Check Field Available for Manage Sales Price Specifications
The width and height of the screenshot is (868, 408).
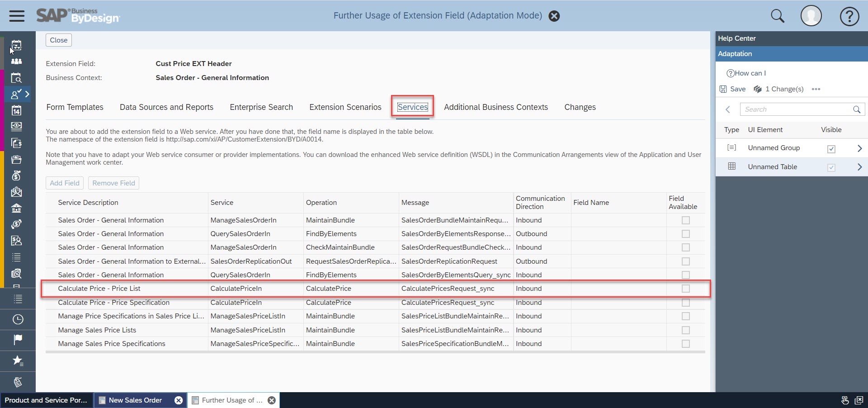point(685,344)
